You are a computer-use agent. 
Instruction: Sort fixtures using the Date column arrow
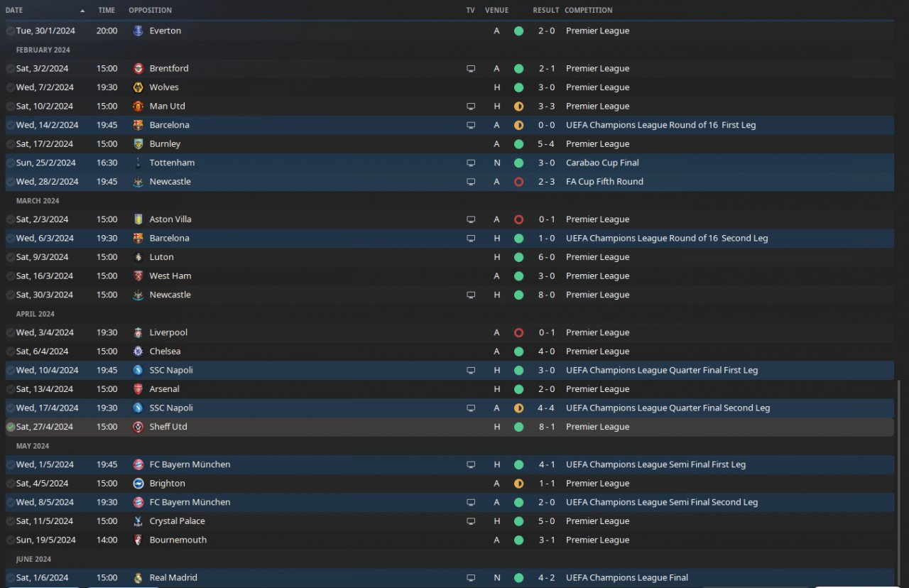(82, 11)
